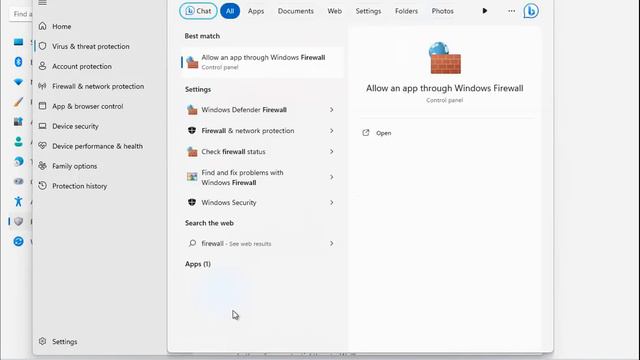Select the All filter tab
Image resolution: width=640 pixels, height=360 pixels.
(230, 11)
